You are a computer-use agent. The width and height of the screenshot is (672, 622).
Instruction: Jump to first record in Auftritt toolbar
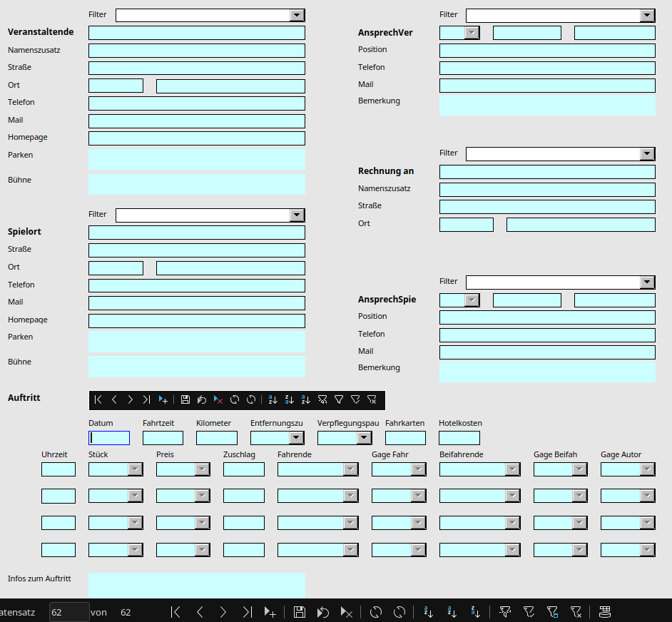(x=98, y=400)
